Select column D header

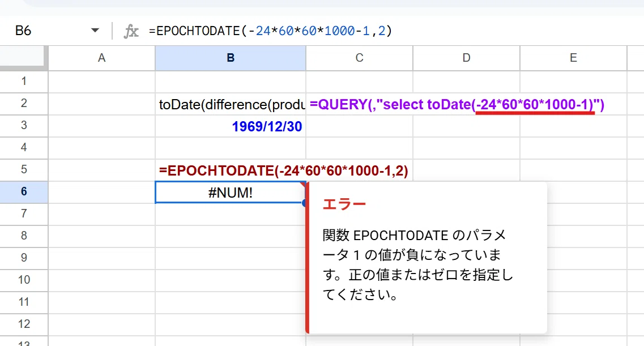point(467,58)
